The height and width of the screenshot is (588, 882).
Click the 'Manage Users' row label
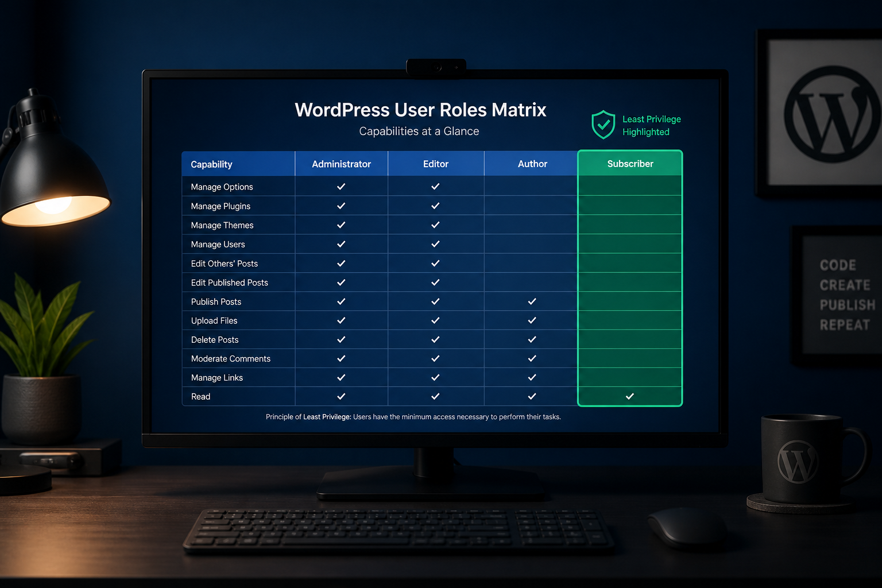(x=218, y=245)
